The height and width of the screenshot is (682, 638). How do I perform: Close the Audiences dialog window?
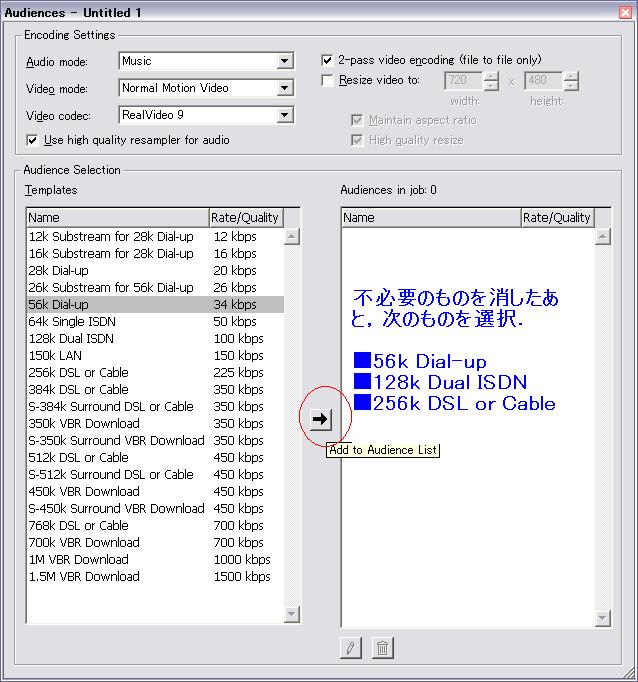(625, 12)
